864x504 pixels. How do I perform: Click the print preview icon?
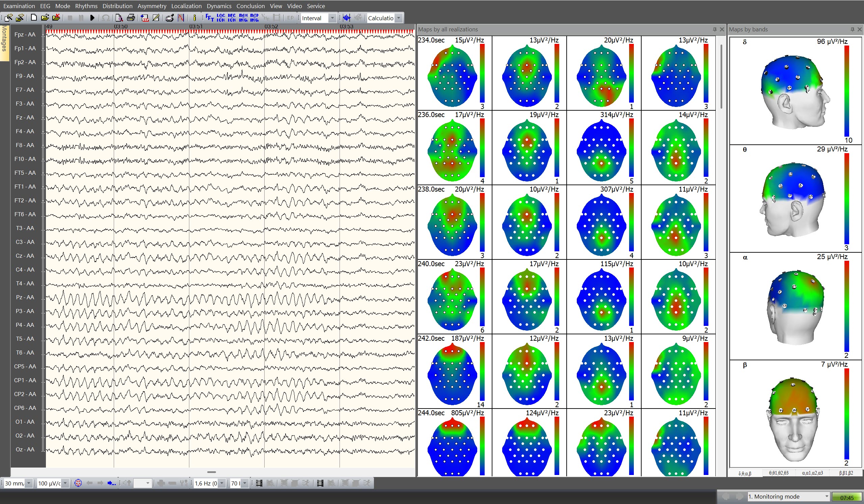coord(119,18)
